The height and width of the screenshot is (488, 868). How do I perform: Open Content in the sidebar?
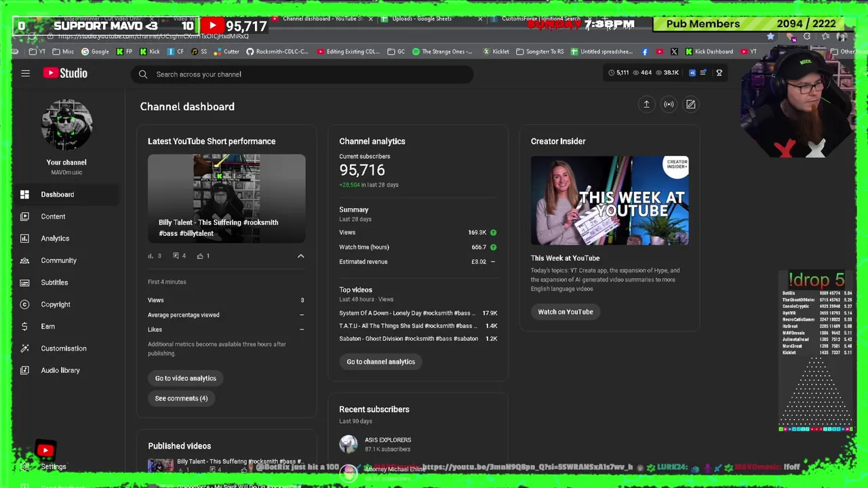click(66, 216)
